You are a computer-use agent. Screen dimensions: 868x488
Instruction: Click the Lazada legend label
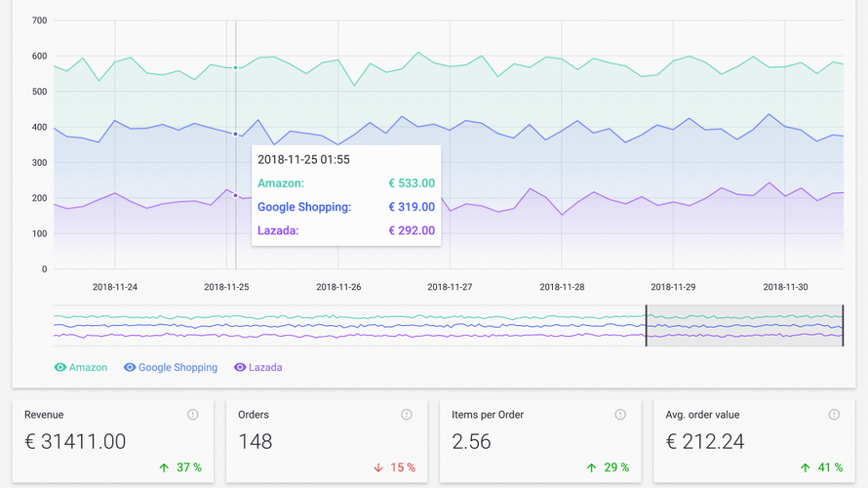[x=265, y=368]
